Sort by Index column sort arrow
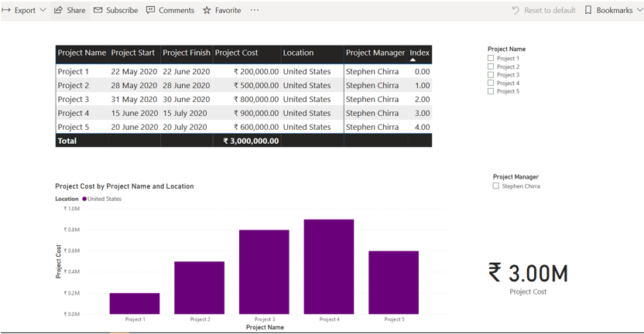Viewport: 644px width, 334px height. click(413, 60)
